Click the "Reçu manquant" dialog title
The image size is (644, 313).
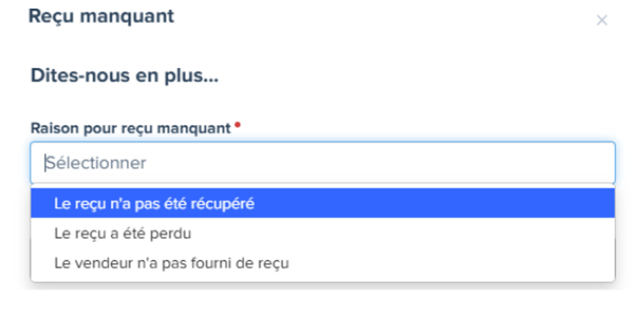click(101, 16)
